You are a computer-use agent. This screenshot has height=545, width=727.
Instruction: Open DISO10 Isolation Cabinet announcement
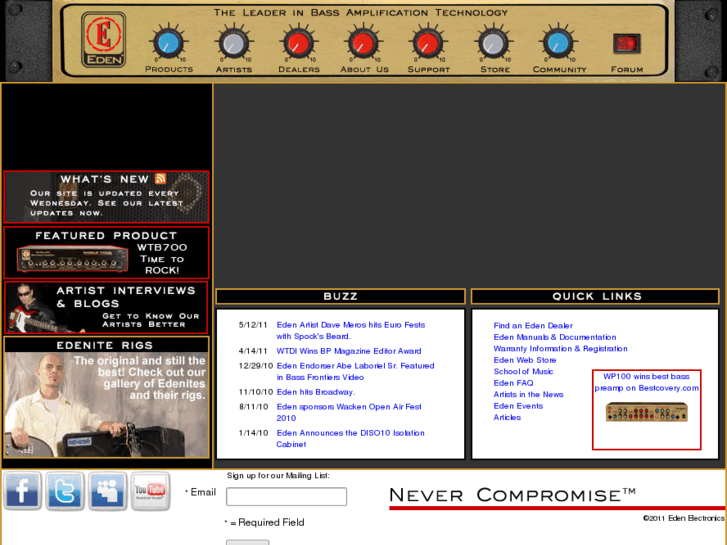[x=350, y=438]
